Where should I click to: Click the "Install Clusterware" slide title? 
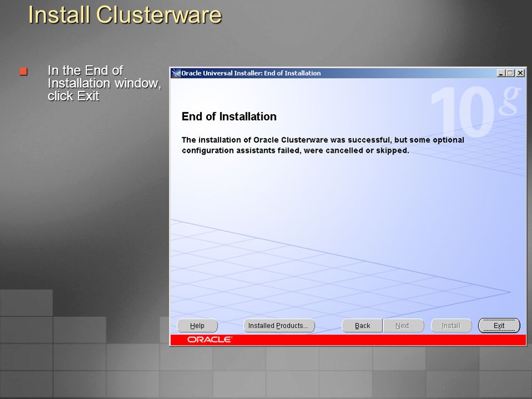pos(125,14)
